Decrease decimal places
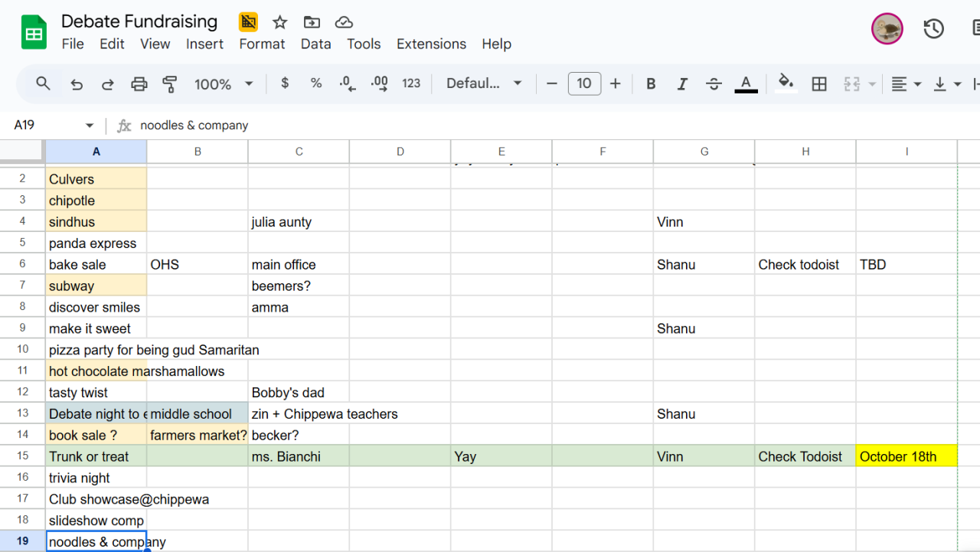This screenshot has height=552, width=980. pyautogui.click(x=348, y=83)
